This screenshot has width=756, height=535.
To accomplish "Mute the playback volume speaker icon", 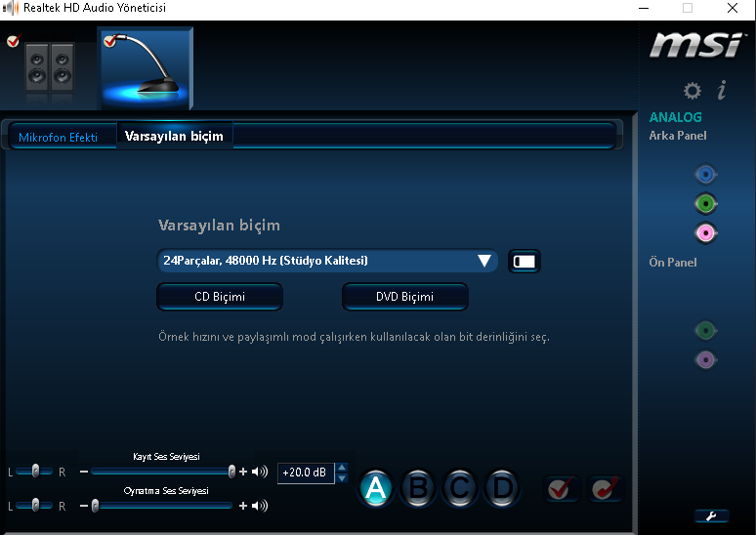I will click(260, 506).
